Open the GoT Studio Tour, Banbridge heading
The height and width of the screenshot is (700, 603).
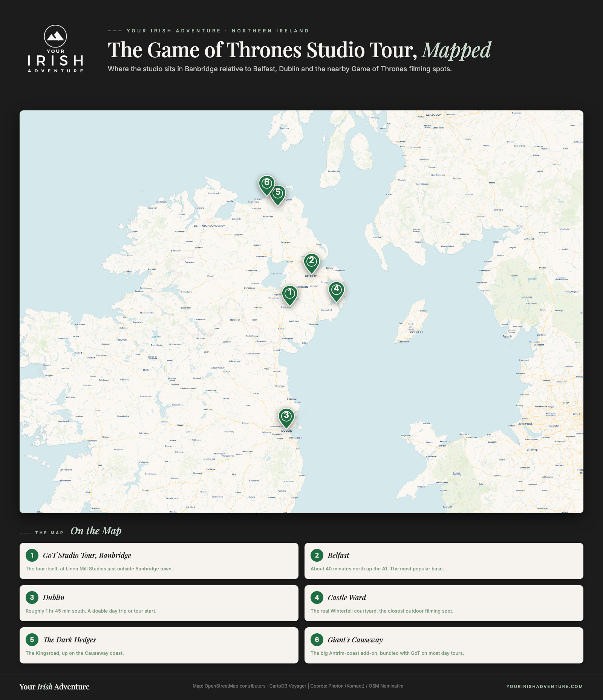pyautogui.click(x=87, y=555)
